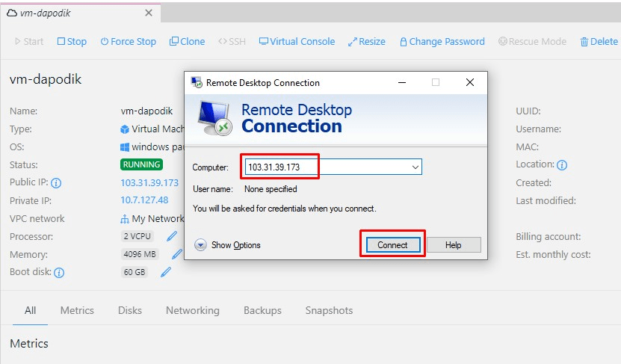Image resolution: width=621 pixels, height=364 pixels.
Task: Click the RUNNING status badge
Action: 141,164
